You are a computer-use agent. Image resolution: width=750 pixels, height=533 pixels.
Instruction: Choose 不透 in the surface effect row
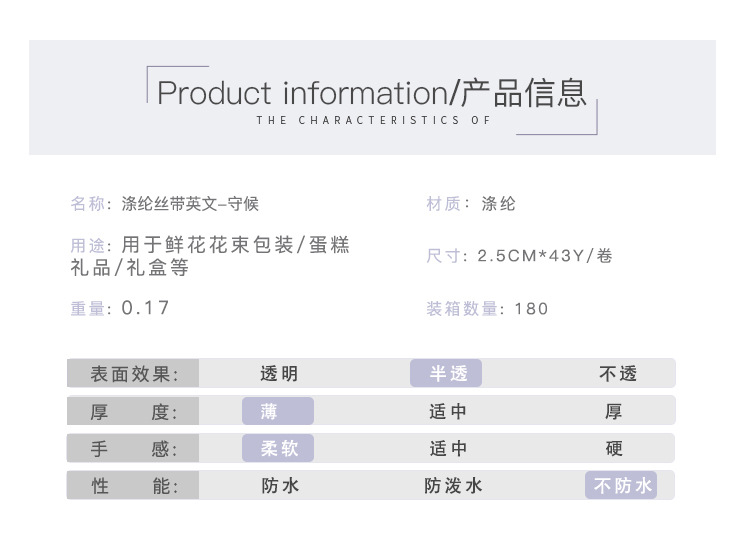618,374
